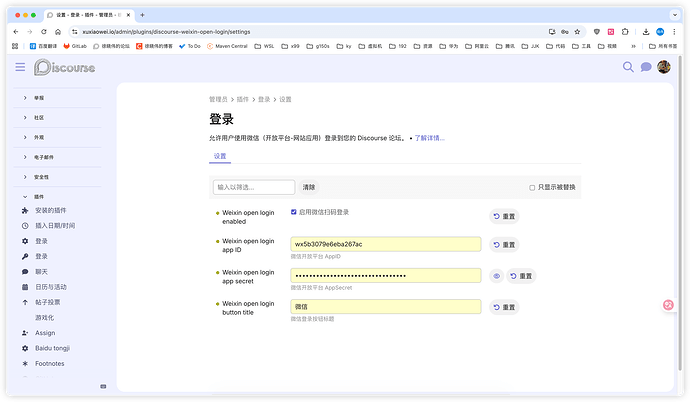Image resolution: width=690 pixels, height=402 pixels.
Task: Select the 设置 tab
Action: 220,156
